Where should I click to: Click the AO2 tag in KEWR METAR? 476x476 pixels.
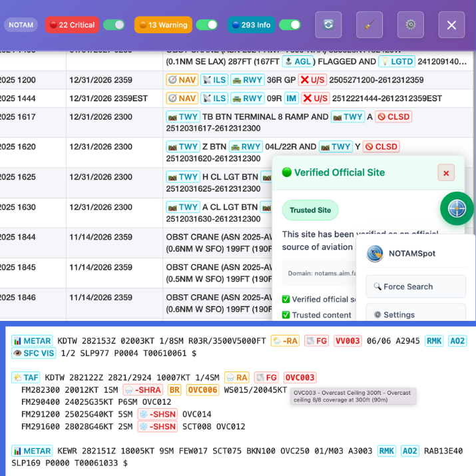tap(410, 451)
